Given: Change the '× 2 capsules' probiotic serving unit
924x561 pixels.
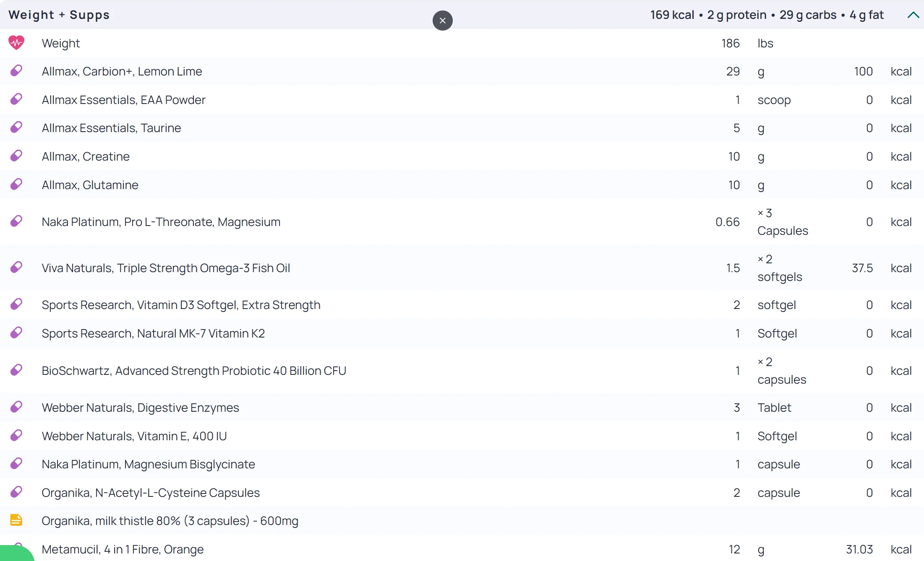Looking at the screenshot, I should tap(782, 371).
